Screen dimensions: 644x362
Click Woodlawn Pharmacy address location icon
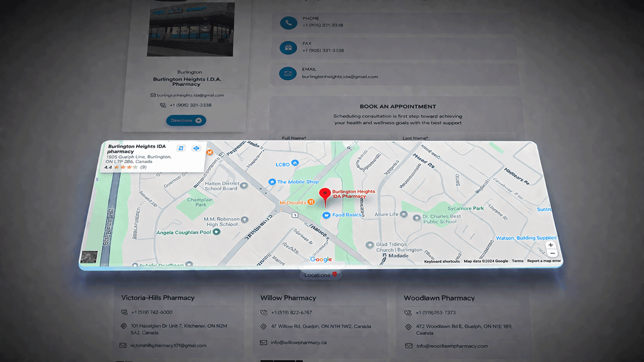click(x=408, y=327)
